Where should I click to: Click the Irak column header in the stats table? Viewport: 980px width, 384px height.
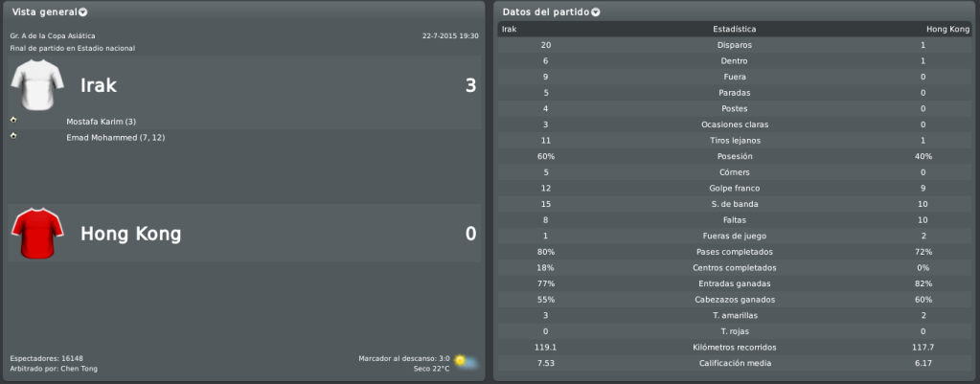click(x=509, y=30)
